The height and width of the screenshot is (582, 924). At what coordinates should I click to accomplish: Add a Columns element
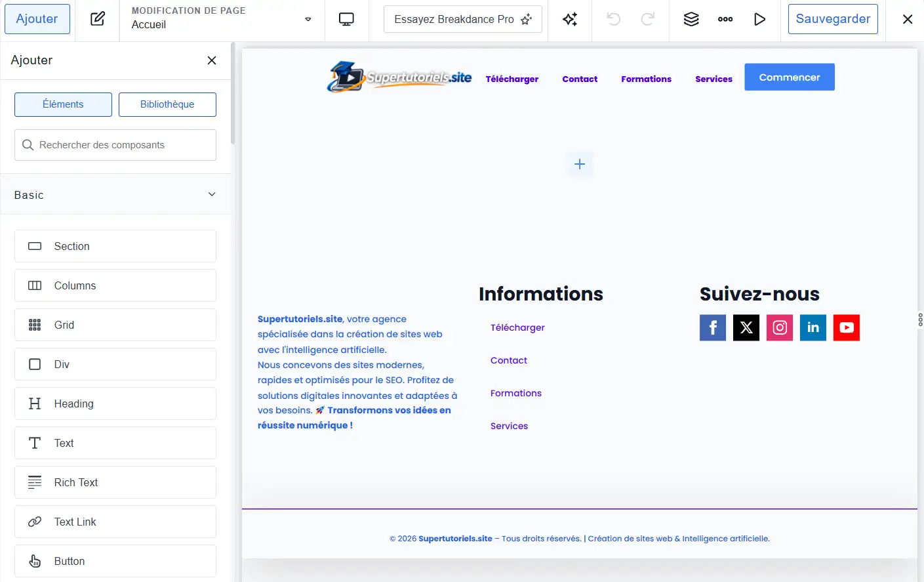click(115, 285)
